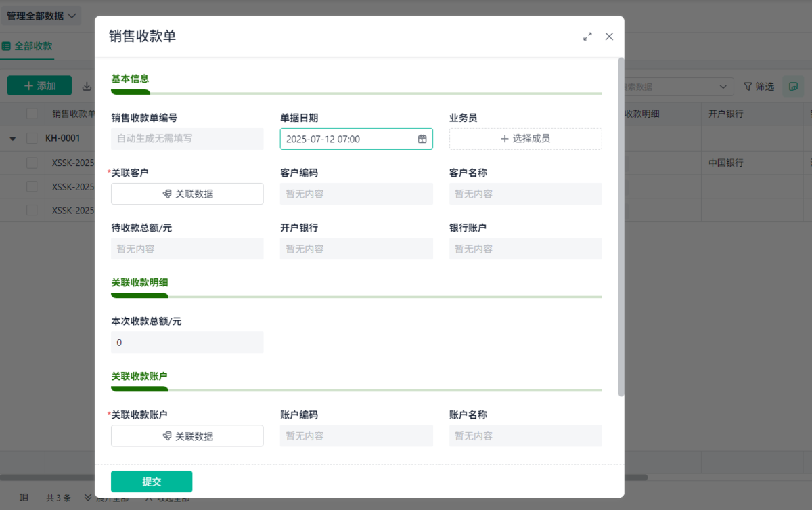
Task: Click the KH-0001 group row label
Action: [x=63, y=138]
